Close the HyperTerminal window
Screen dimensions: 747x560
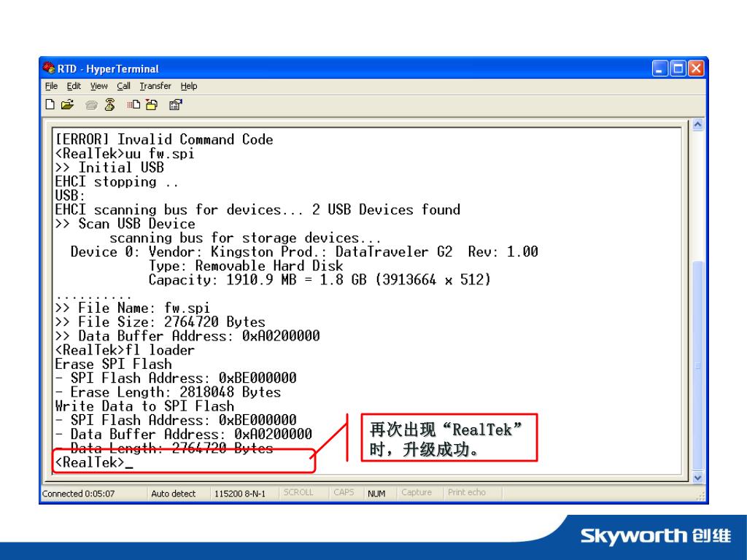(x=696, y=69)
